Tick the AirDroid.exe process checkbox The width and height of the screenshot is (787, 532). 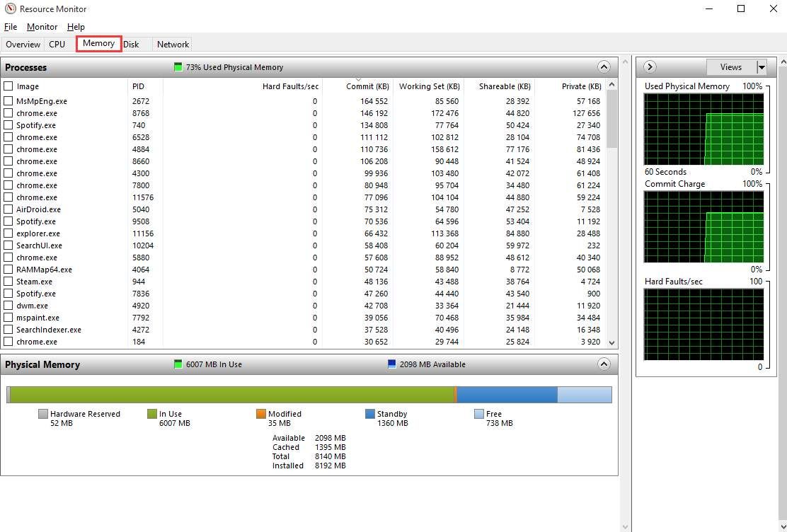click(x=8, y=209)
